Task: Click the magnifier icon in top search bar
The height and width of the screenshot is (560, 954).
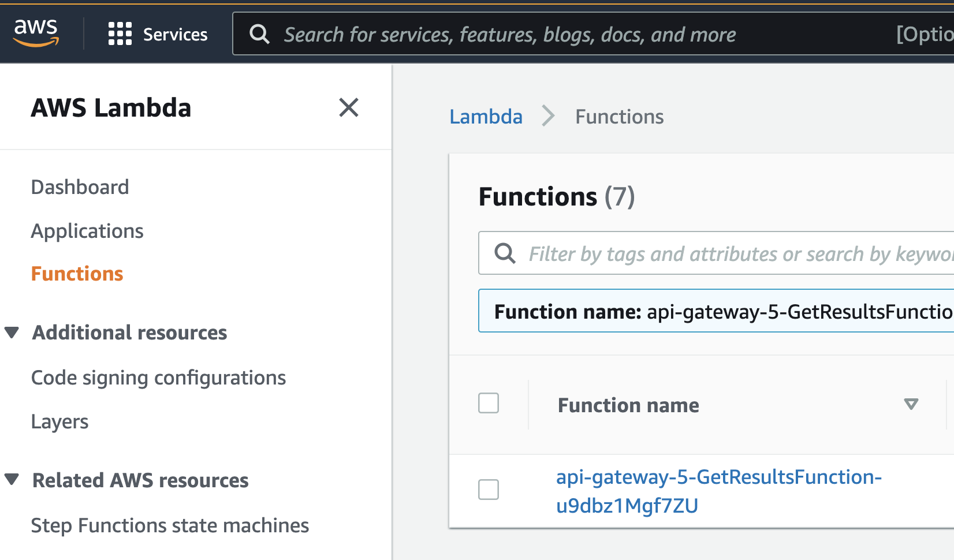Action: point(259,35)
